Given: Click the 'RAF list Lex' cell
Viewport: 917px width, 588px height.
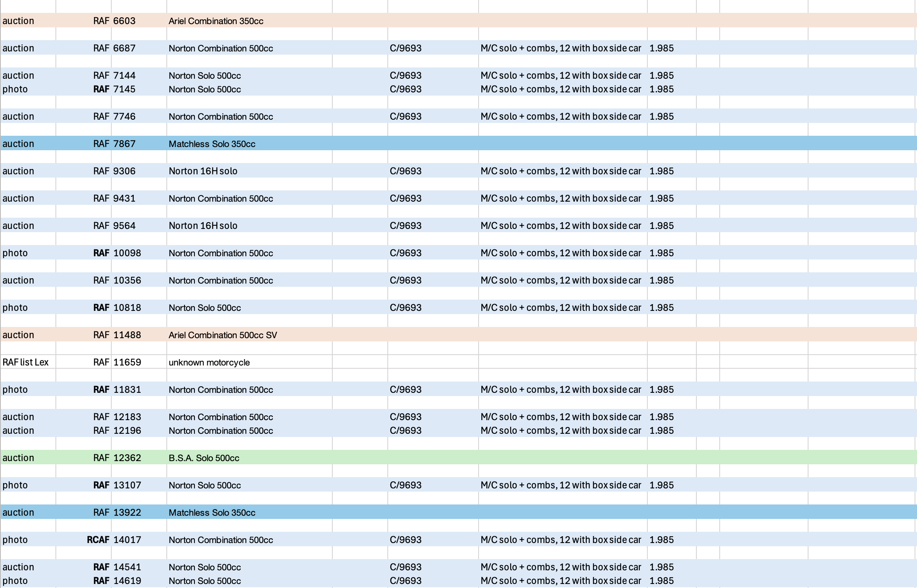Looking at the screenshot, I should [x=28, y=362].
